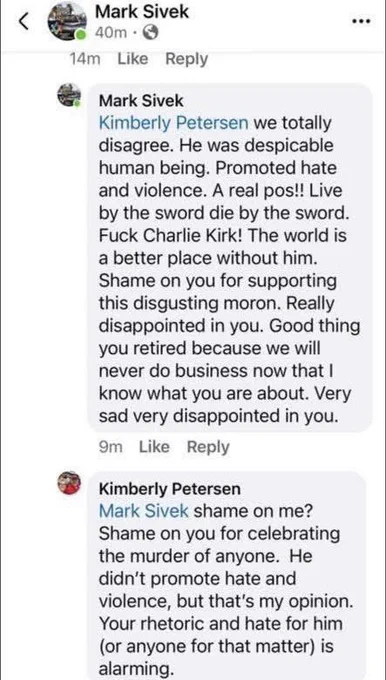Open tagged Kimberly Petersen mention link
The image size is (386, 680).
point(173,124)
